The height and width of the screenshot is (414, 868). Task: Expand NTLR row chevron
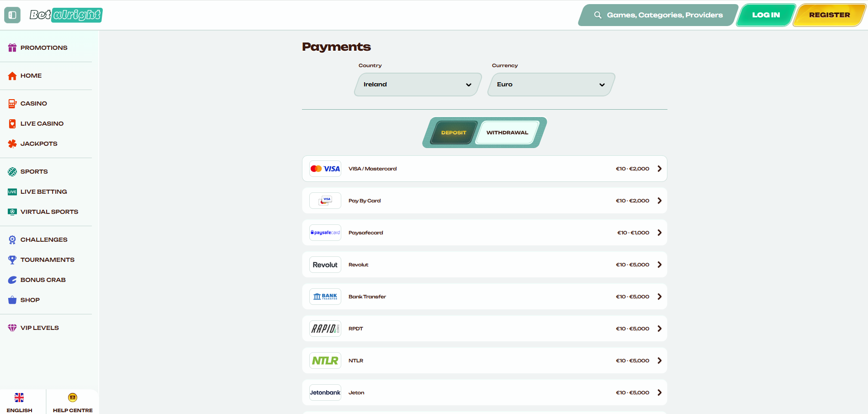coord(659,361)
